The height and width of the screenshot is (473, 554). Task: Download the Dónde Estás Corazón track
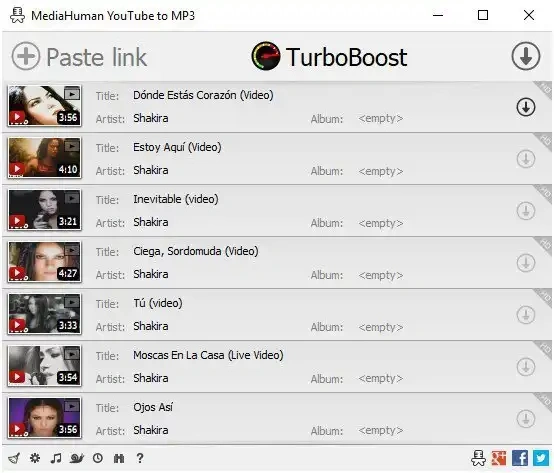point(526,107)
